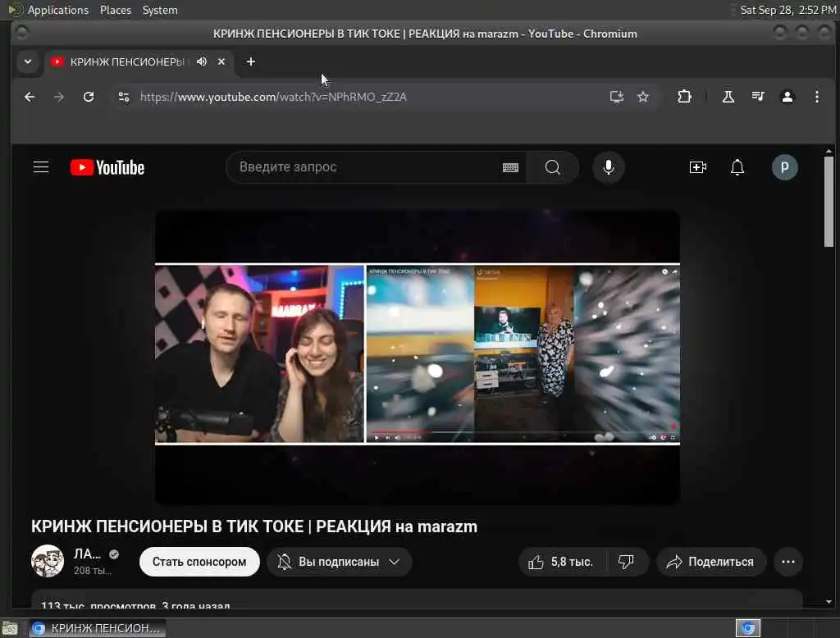Go back with the browser arrow

30,97
